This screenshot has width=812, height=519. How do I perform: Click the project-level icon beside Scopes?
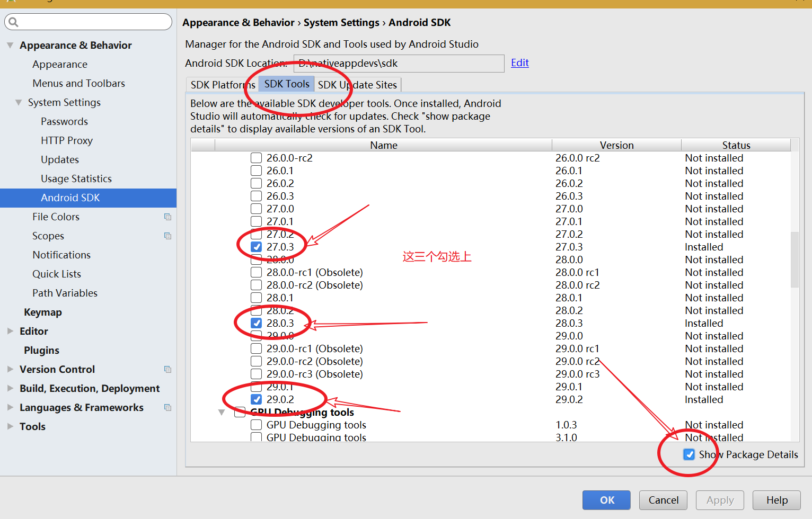click(x=167, y=236)
